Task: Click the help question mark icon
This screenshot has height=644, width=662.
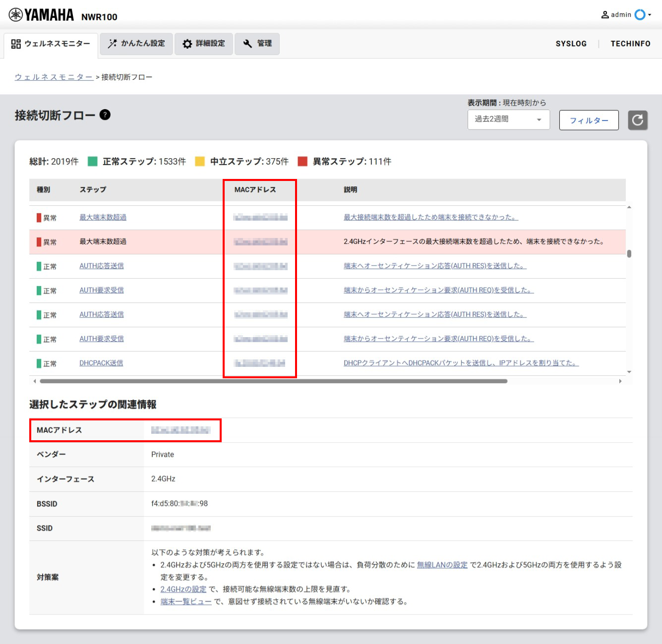Action: (105, 115)
